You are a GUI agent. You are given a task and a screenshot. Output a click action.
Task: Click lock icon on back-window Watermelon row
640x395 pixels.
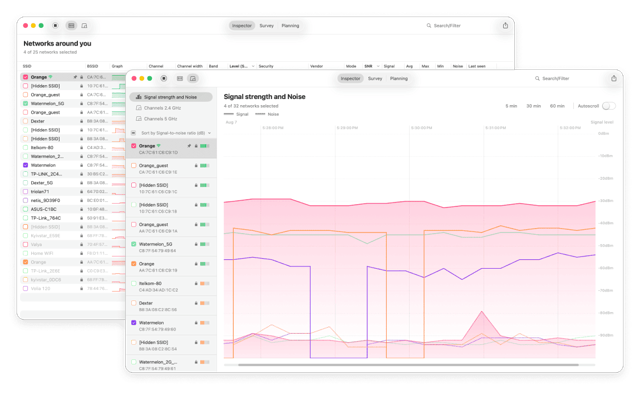[x=81, y=165]
